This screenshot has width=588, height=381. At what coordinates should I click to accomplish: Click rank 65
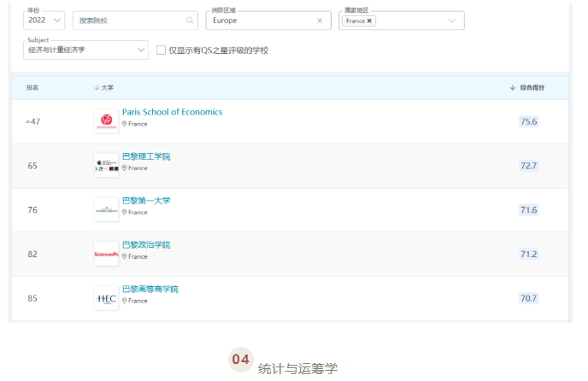pyautogui.click(x=32, y=166)
